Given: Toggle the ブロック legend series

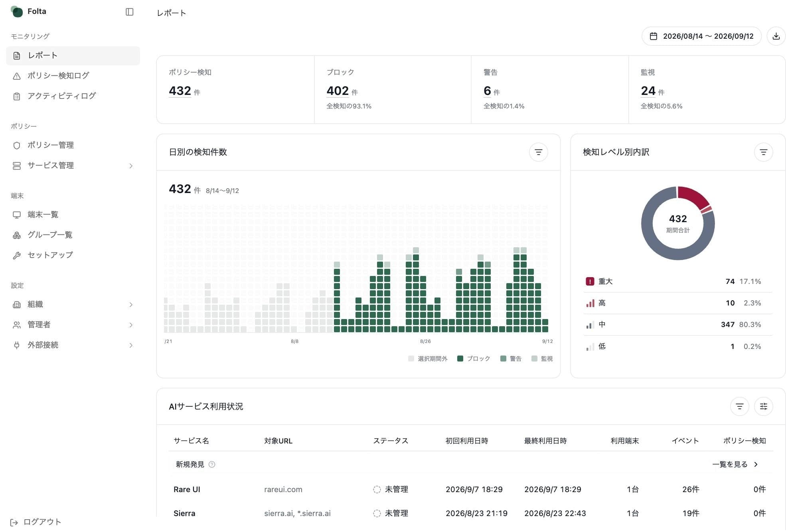Looking at the screenshot, I should pyautogui.click(x=474, y=359).
